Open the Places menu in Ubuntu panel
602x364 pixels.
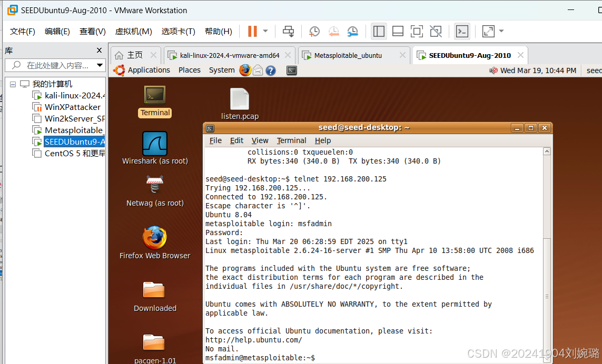pos(189,70)
